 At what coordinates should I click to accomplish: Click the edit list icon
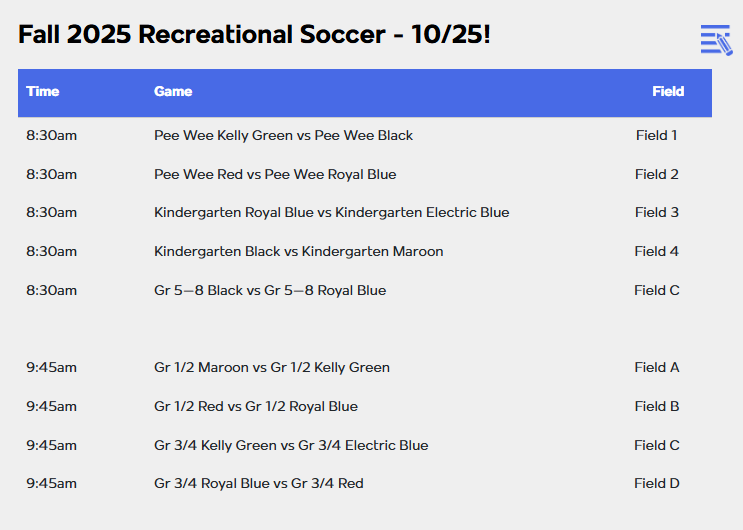[x=716, y=40]
